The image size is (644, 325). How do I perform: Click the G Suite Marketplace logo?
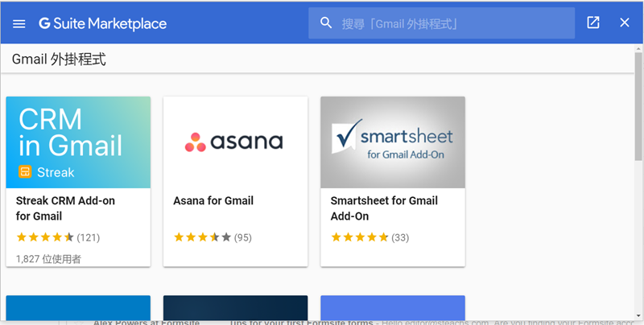pyautogui.click(x=102, y=23)
